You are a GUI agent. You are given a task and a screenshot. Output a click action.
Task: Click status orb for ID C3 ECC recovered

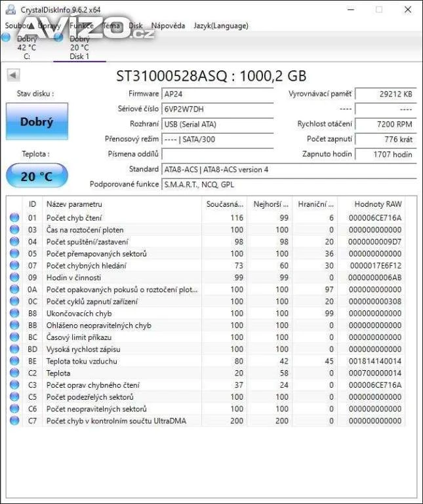pyautogui.click(x=14, y=385)
